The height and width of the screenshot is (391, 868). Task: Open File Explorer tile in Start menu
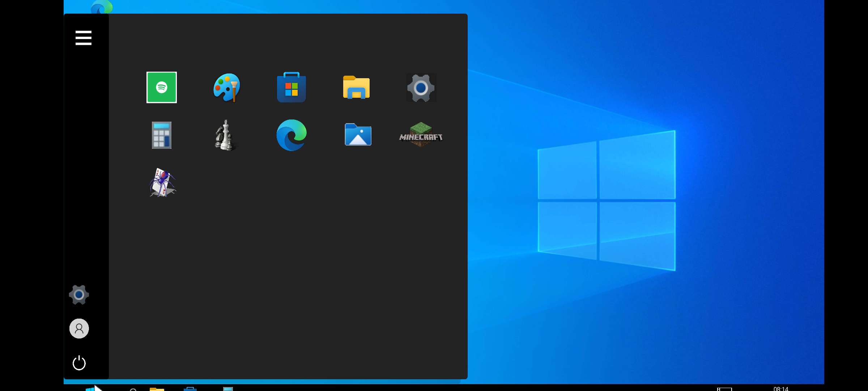pos(356,88)
